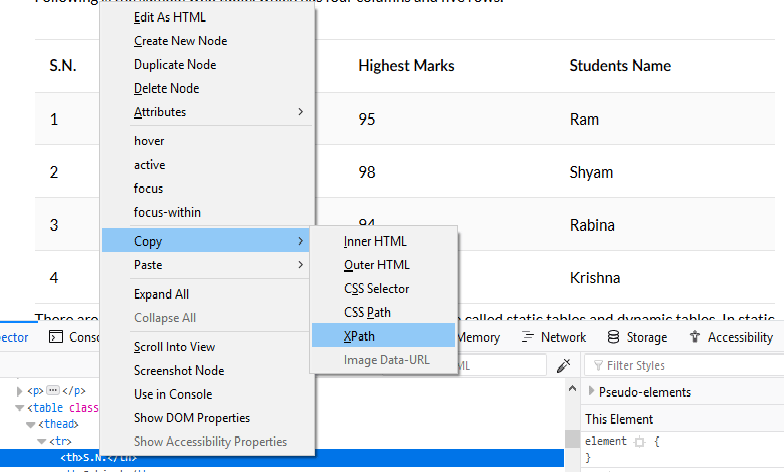Switch to the Storage tab
Viewport: 784px width, 472px height.
pyautogui.click(x=637, y=338)
